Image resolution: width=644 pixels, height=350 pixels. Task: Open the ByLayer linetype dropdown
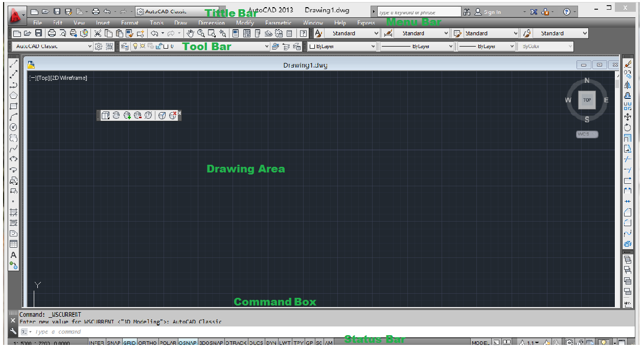tap(417, 47)
